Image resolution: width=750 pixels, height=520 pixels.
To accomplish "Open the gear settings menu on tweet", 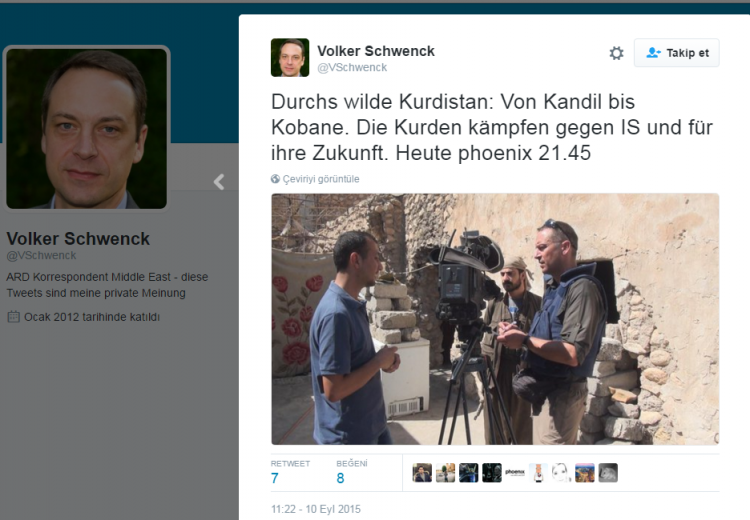I will click(616, 53).
